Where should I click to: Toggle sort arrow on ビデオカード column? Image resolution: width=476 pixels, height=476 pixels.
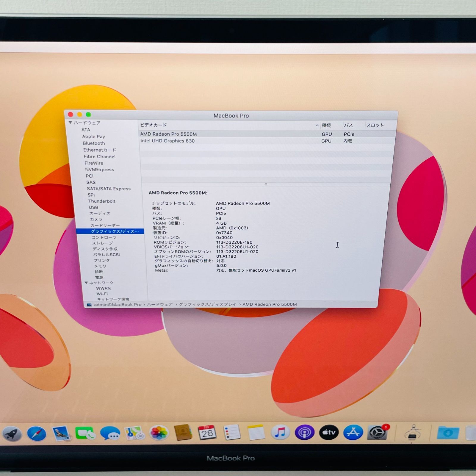click(317, 126)
